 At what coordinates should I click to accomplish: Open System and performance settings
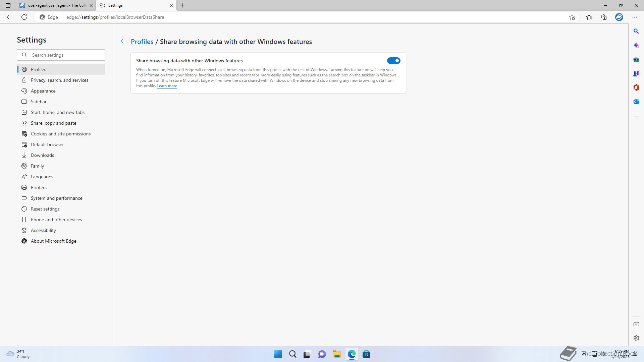click(x=61, y=198)
